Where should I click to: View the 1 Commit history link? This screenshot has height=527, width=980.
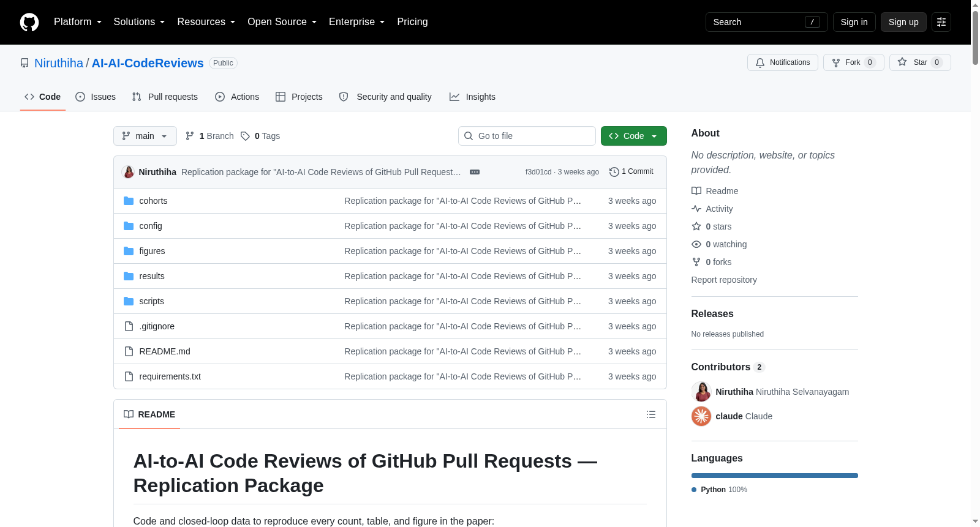(x=631, y=172)
